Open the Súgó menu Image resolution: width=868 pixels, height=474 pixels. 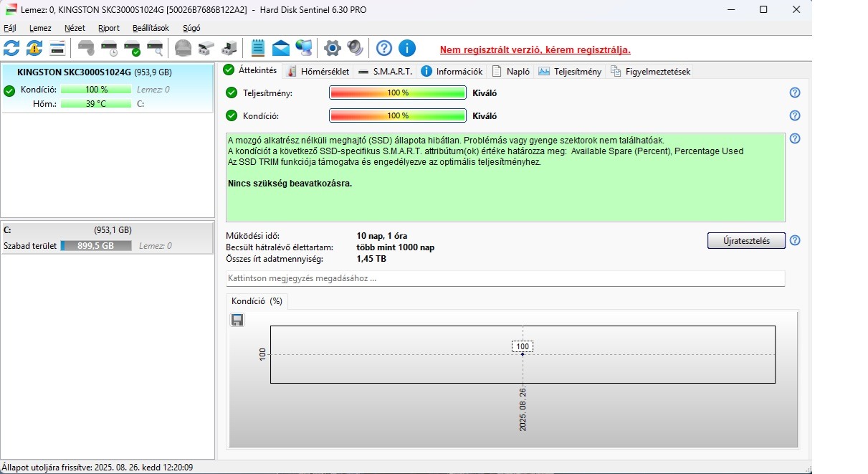[191, 28]
